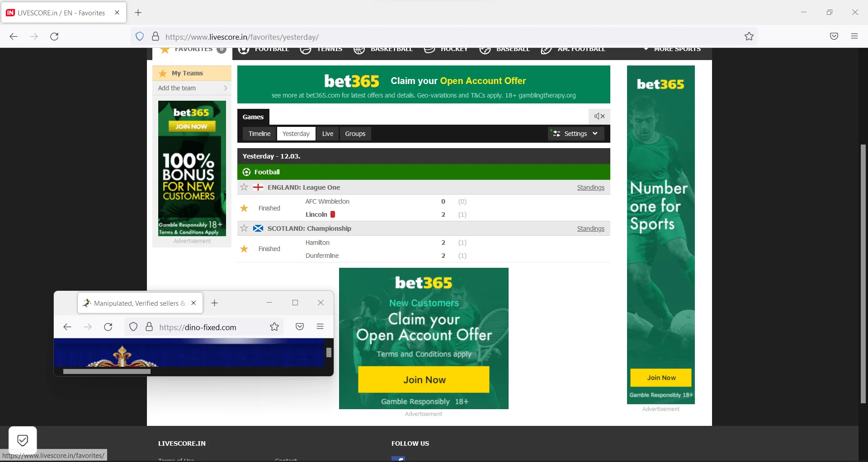Expand the MORE SPORTS menu

[x=673, y=49]
